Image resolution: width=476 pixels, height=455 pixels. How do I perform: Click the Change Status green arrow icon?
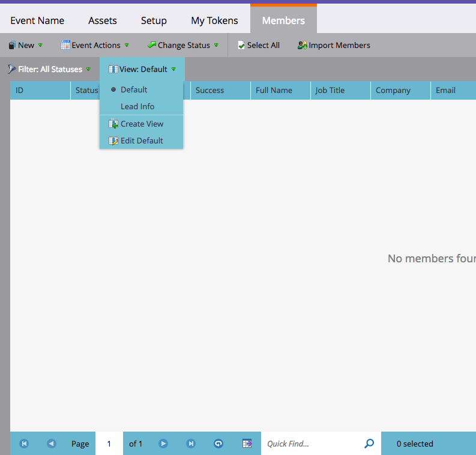[x=152, y=45]
